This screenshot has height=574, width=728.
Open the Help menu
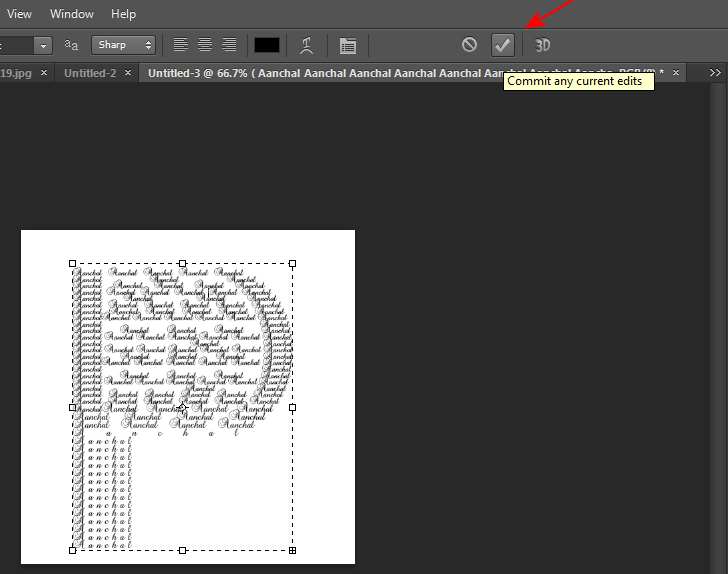pos(124,14)
